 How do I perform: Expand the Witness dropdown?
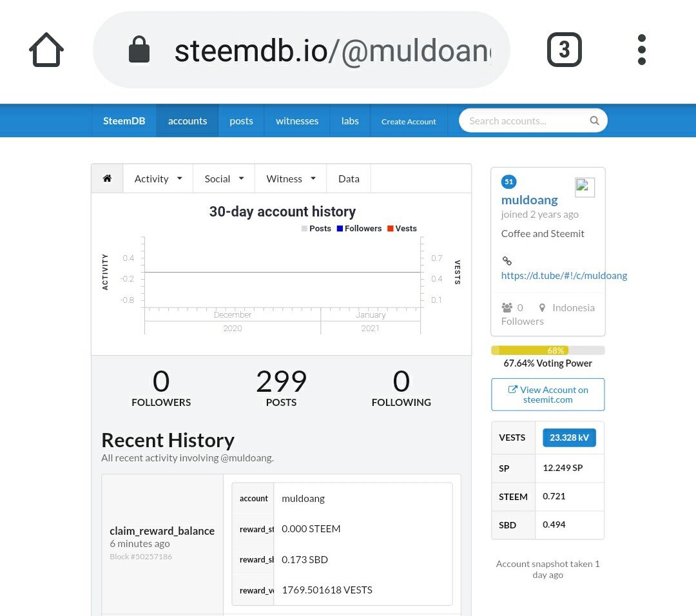tap(291, 178)
